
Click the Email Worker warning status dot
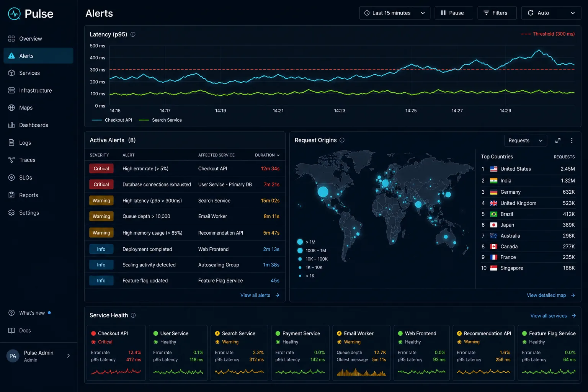coord(339,334)
